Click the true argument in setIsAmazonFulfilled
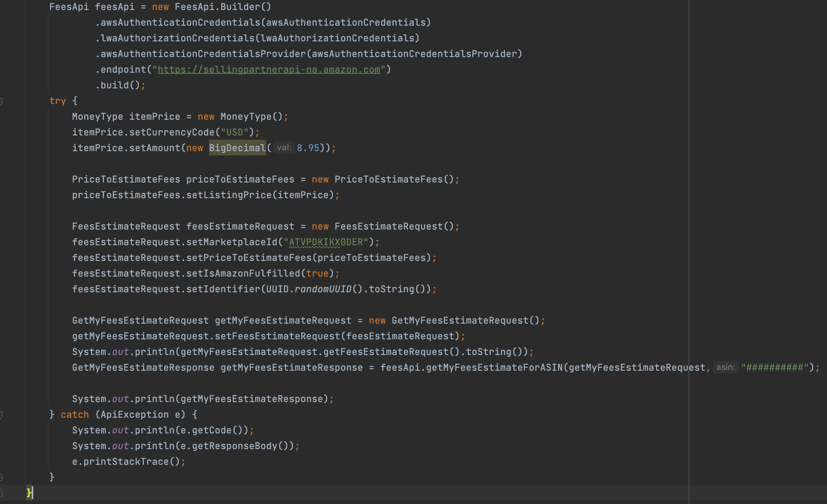This screenshot has width=827, height=504. coord(318,273)
